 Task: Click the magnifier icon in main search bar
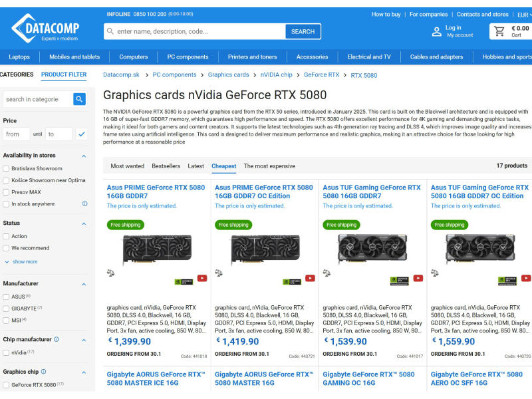pyautogui.click(x=110, y=31)
